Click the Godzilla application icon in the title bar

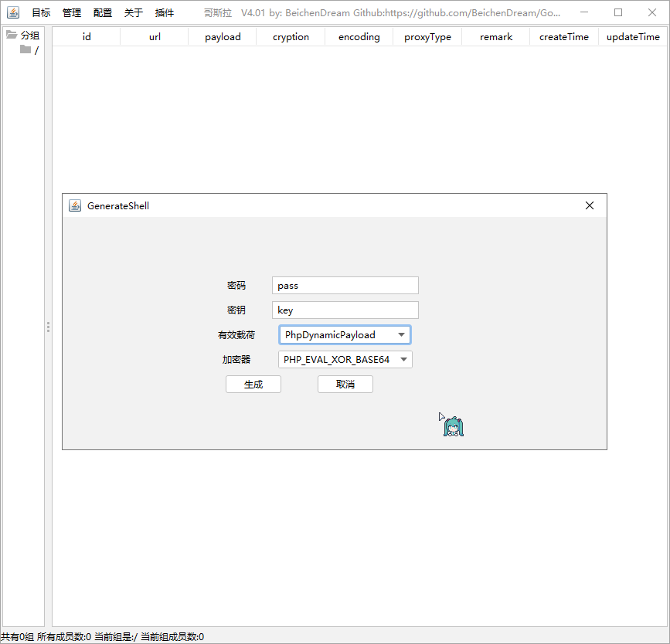[13, 12]
